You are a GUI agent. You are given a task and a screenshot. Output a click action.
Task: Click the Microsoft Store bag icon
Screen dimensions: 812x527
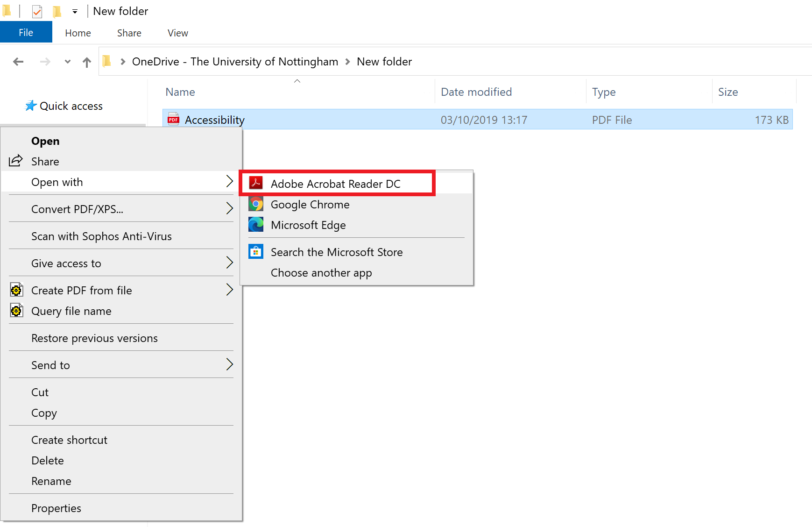tap(256, 252)
